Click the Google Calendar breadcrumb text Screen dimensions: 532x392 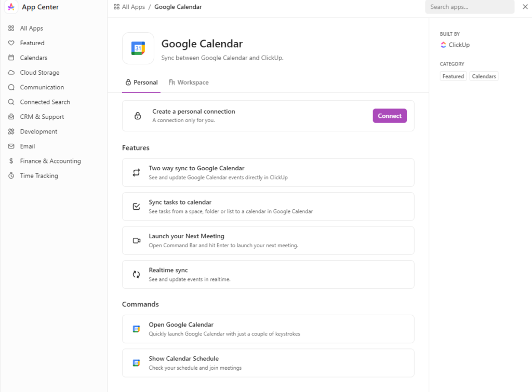178,7
